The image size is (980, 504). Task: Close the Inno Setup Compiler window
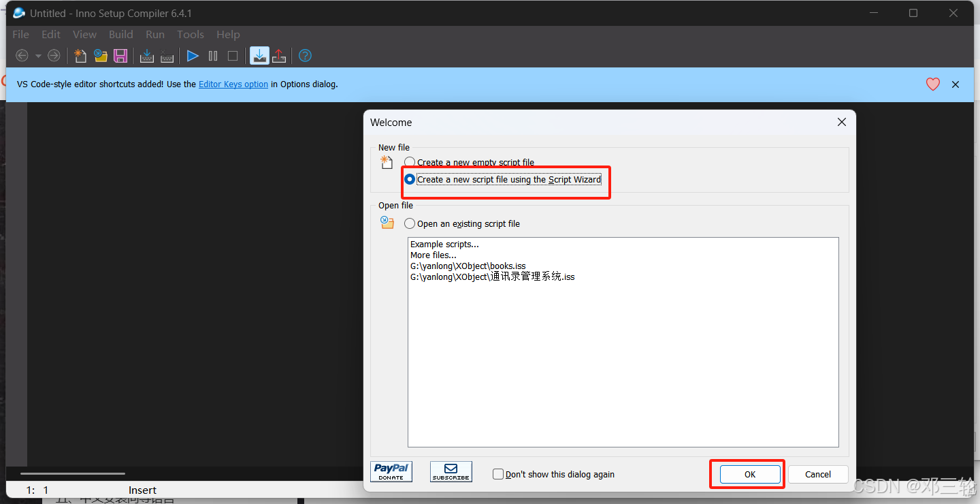(x=953, y=13)
